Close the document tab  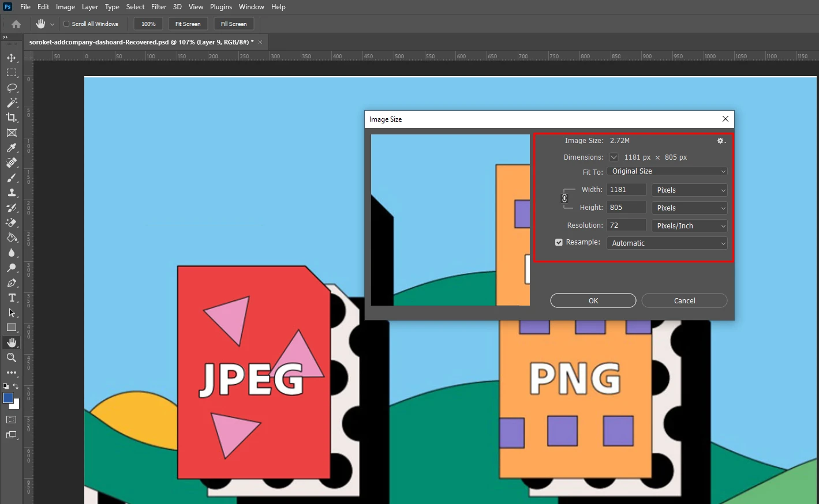point(260,42)
